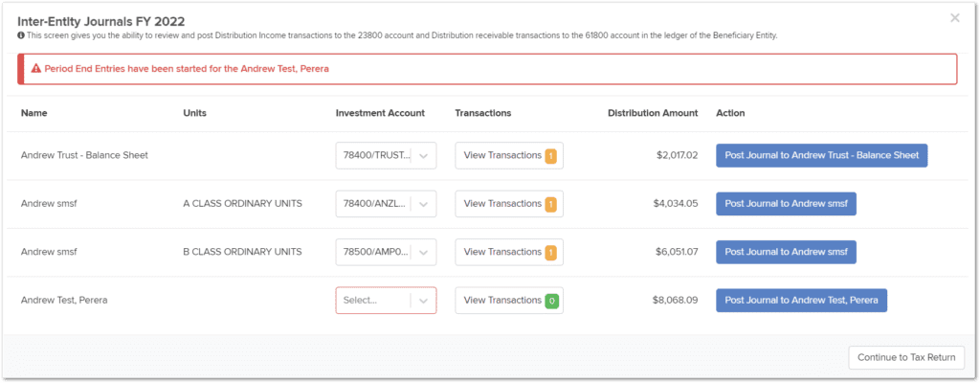Open the empty Select investment account dropdown
The image size is (980, 383).
pos(422,301)
